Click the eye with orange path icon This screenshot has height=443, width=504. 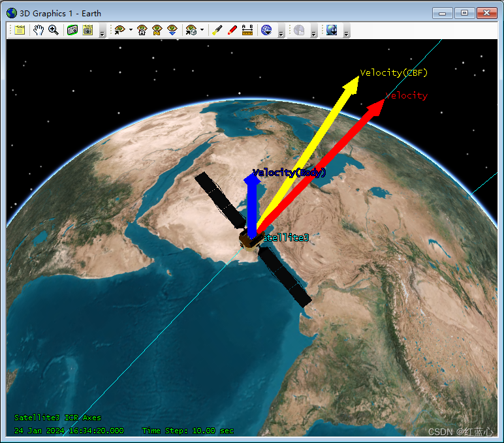[157, 30]
